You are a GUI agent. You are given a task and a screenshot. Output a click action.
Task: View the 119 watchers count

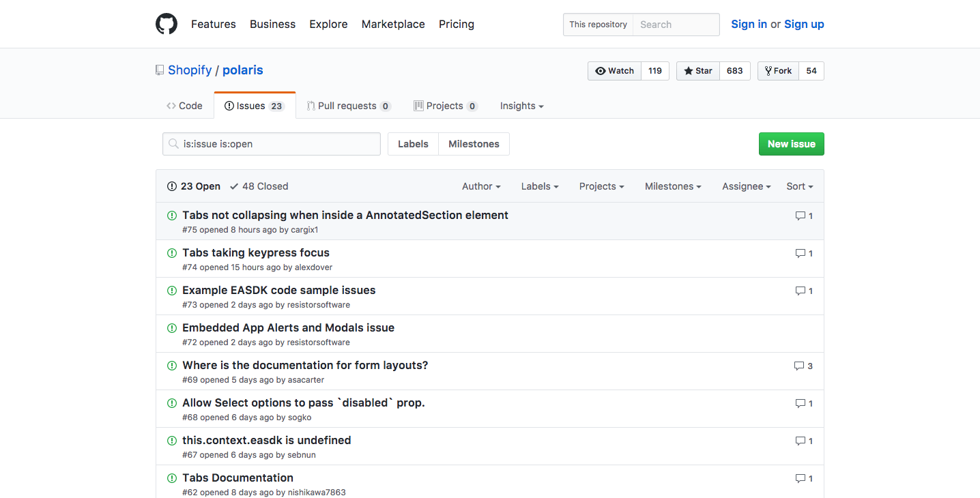pos(655,71)
